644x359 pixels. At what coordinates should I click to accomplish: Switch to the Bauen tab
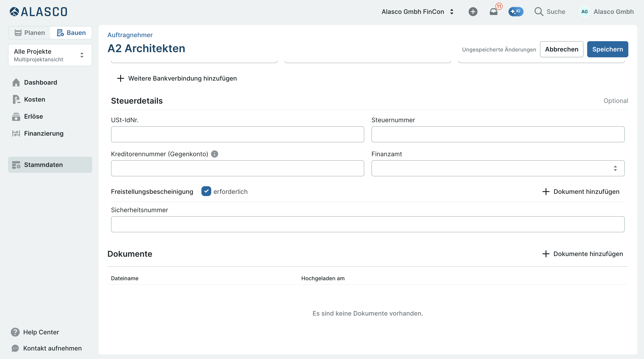[71, 33]
